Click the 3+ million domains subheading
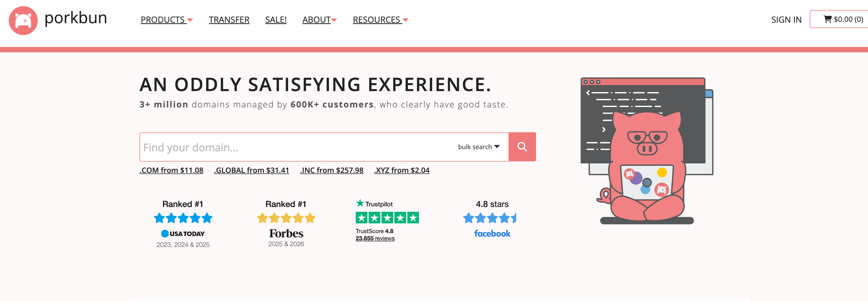The image size is (868, 301). [324, 104]
